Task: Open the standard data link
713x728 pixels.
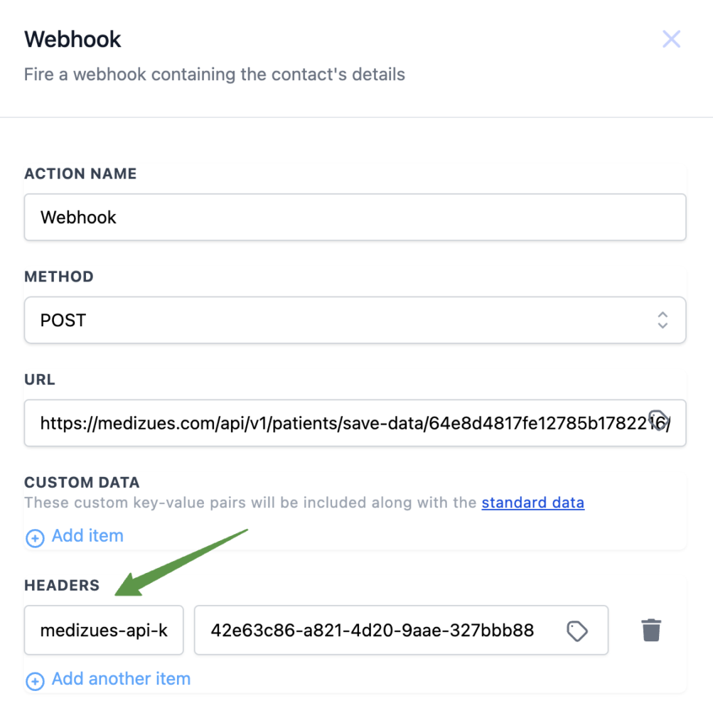Action: [532, 503]
